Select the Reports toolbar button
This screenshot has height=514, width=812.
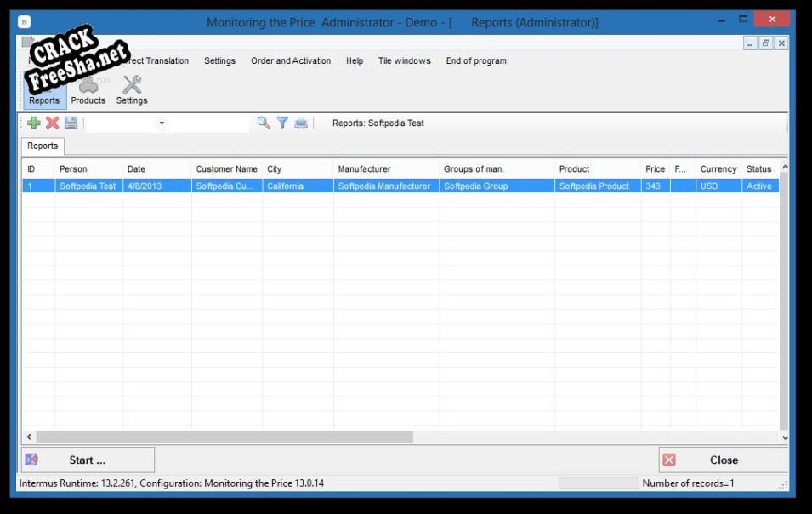coord(44,91)
